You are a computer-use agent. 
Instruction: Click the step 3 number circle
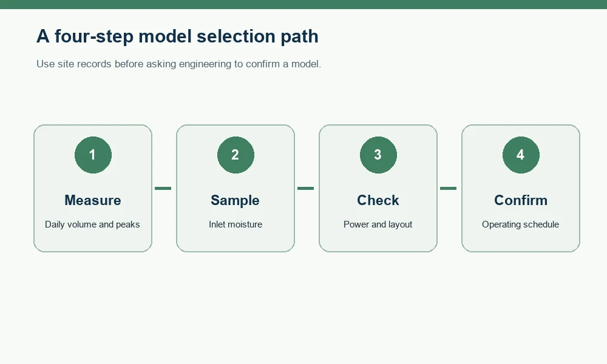(378, 155)
